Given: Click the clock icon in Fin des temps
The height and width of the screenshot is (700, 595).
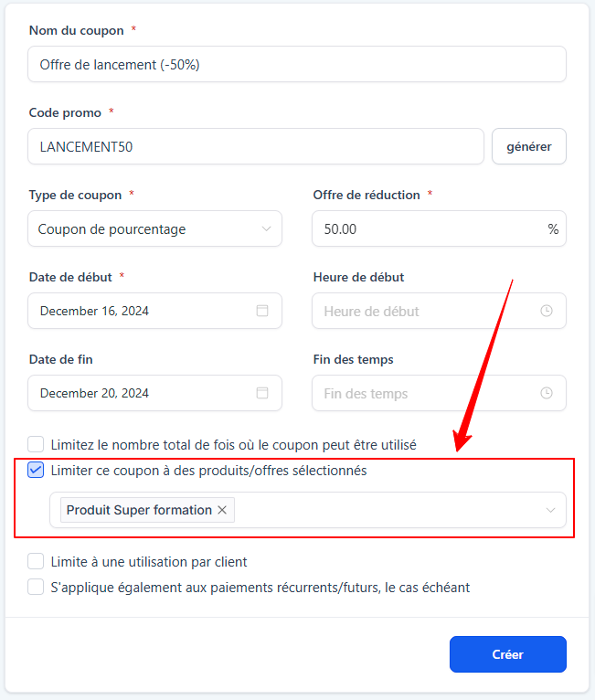Looking at the screenshot, I should [547, 393].
